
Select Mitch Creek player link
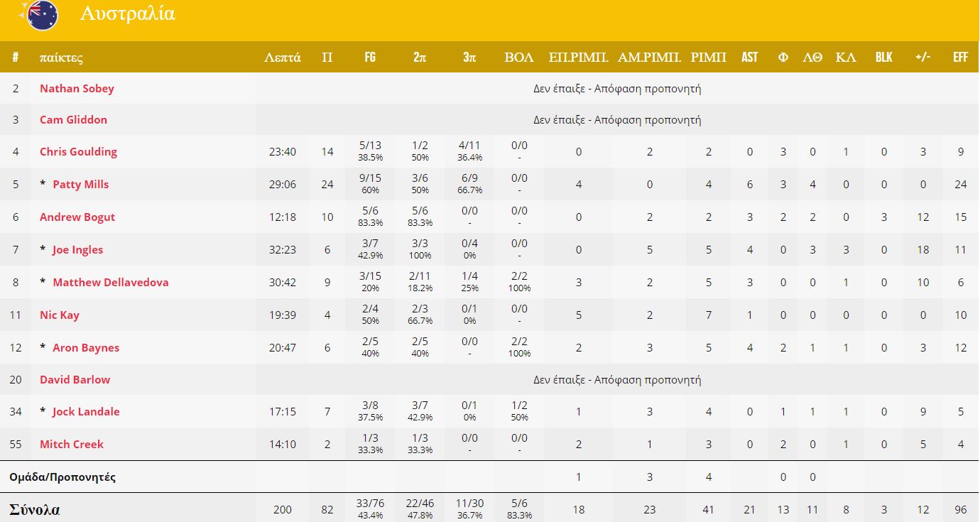(x=72, y=445)
